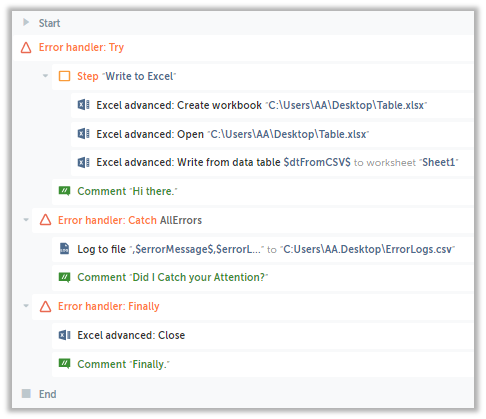Click the Error handler Try warning icon

click(x=26, y=48)
